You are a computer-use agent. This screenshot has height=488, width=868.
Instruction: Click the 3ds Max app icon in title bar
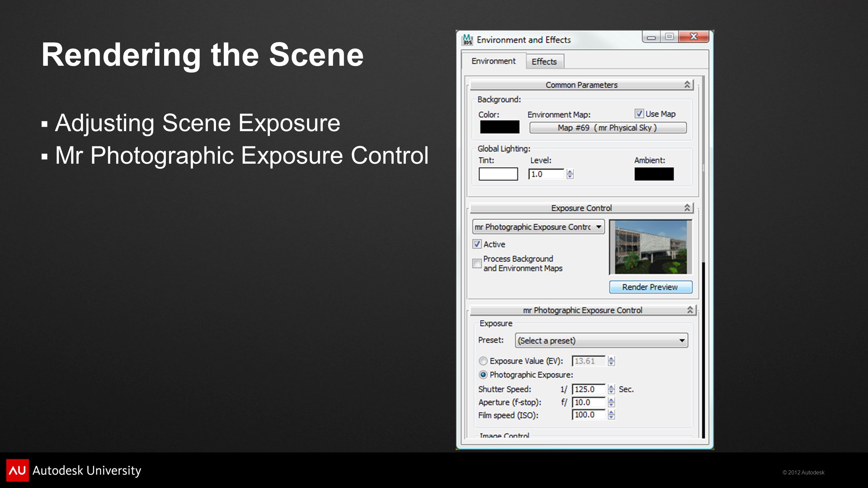(468, 40)
